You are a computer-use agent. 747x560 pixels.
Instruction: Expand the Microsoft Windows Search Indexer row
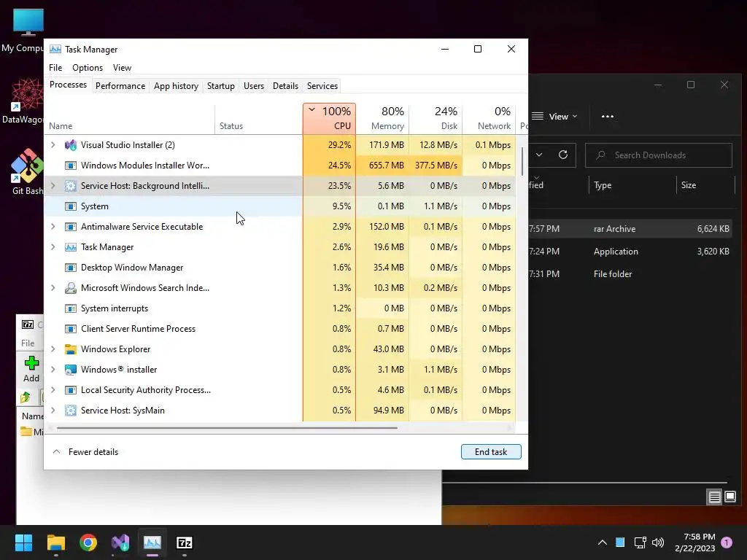[53, 287]
